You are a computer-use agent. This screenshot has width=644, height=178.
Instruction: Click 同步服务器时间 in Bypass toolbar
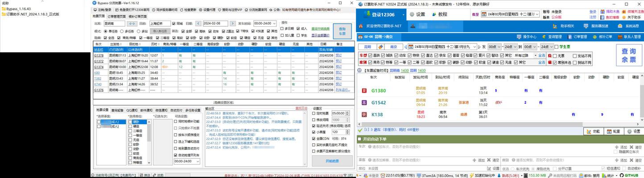(165, 9)
